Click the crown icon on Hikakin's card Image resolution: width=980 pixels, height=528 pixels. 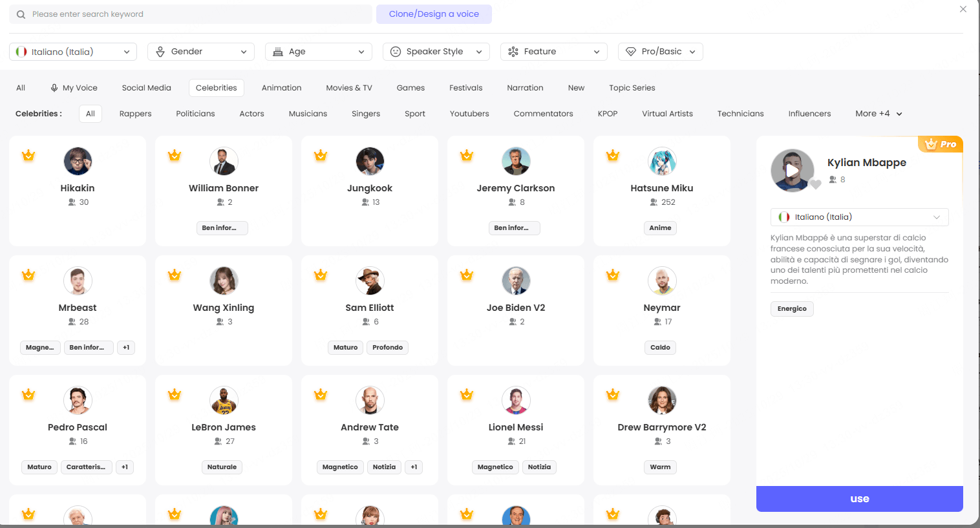pos(28,155)
